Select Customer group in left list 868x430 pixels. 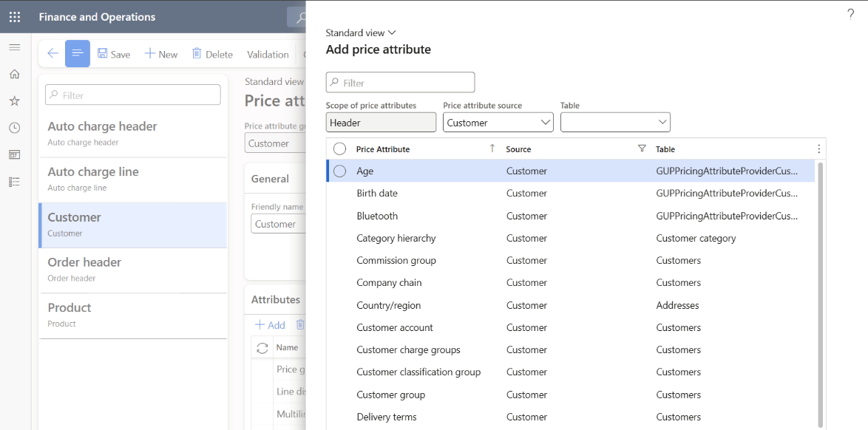[133, 225]
